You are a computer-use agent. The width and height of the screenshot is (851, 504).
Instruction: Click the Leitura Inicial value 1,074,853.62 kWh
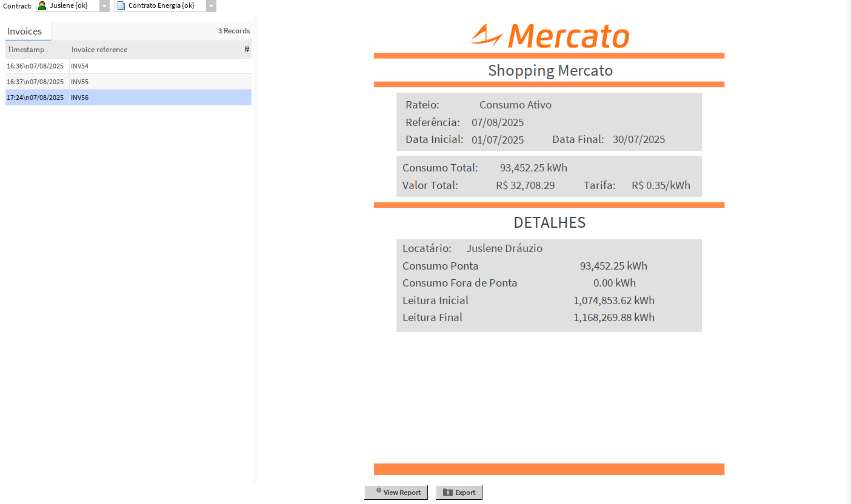[614, 300]
